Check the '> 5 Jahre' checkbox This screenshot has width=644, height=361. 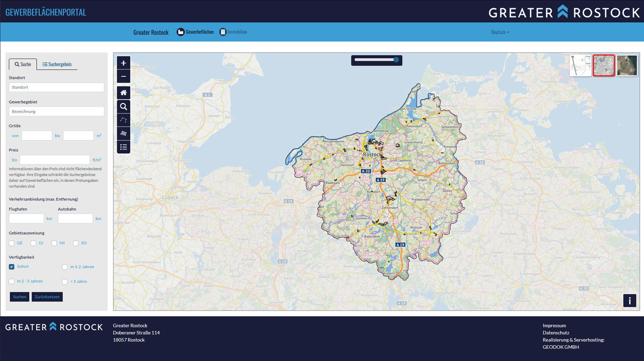[65, 282]
